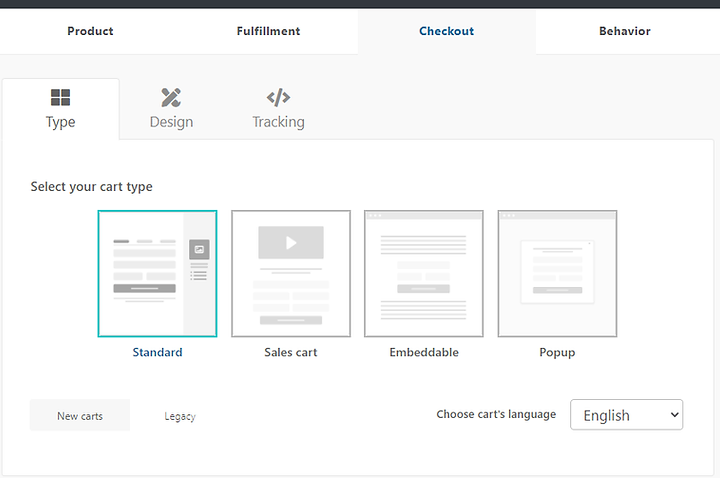Open the cart language dropdown

point(626,415)
